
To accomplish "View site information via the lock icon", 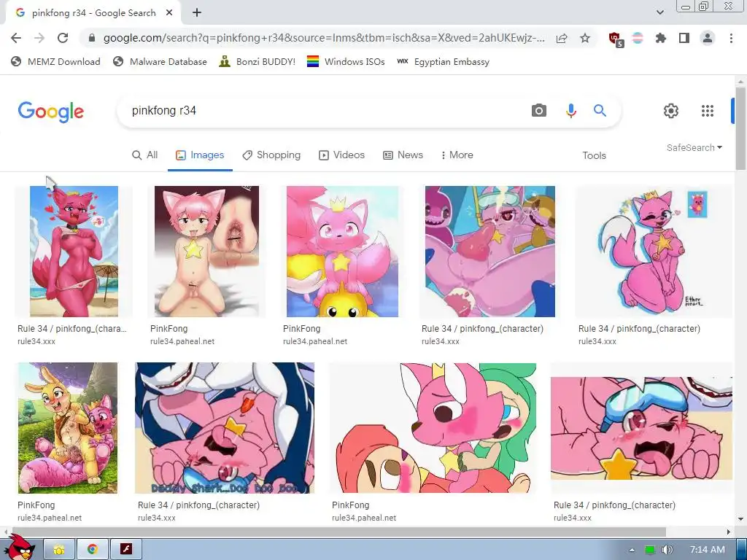I will tap(92, 38).
